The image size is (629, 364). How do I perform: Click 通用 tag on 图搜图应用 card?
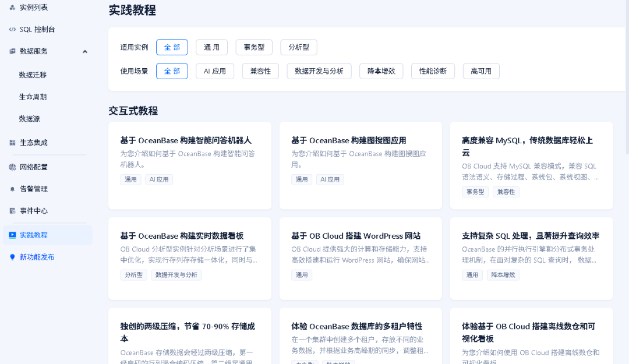pos(302,179)
